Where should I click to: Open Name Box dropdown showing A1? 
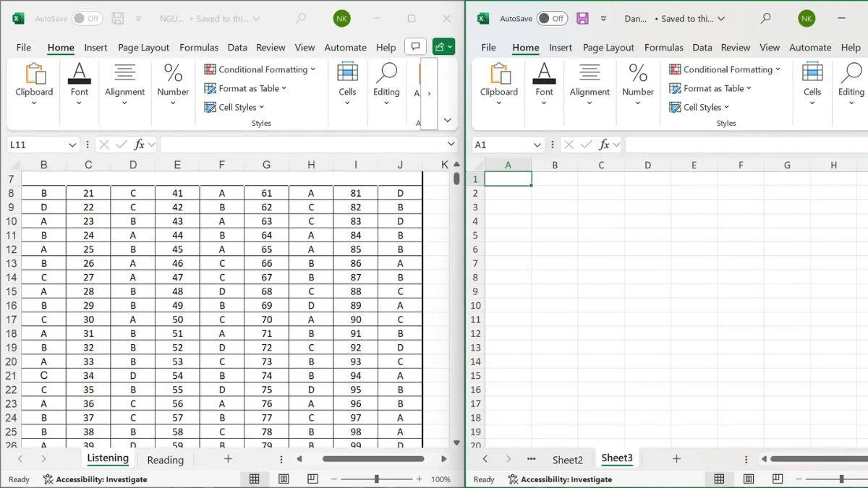coord(537,145)
